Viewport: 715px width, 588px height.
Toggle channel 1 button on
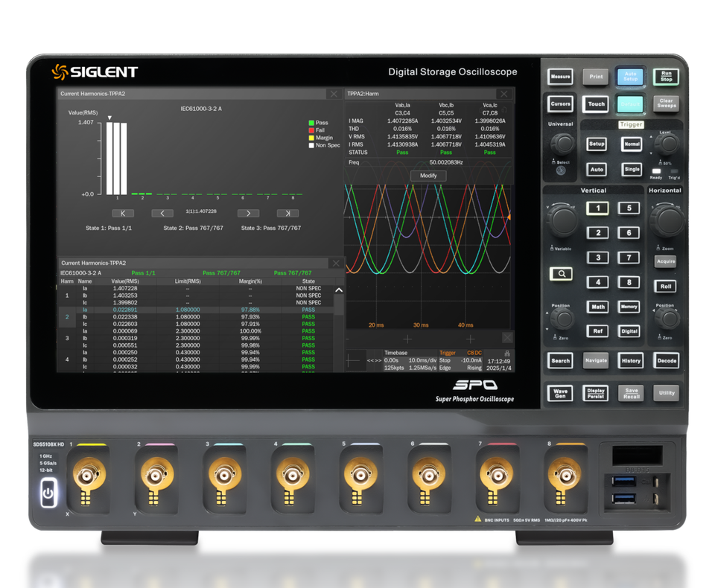598,208
